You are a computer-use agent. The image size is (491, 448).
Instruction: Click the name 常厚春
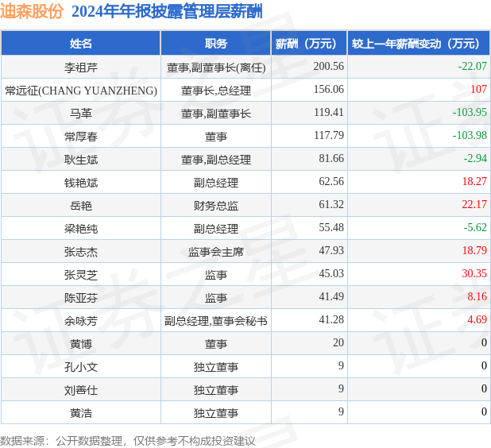point(81,136)
